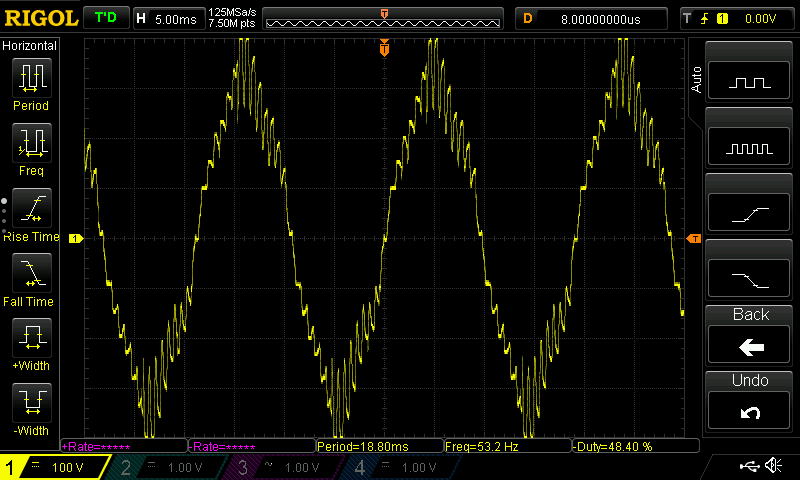This screenshot has height=480, width=800.
Task: Click the Undo button
Action: (x=749, y=411)
